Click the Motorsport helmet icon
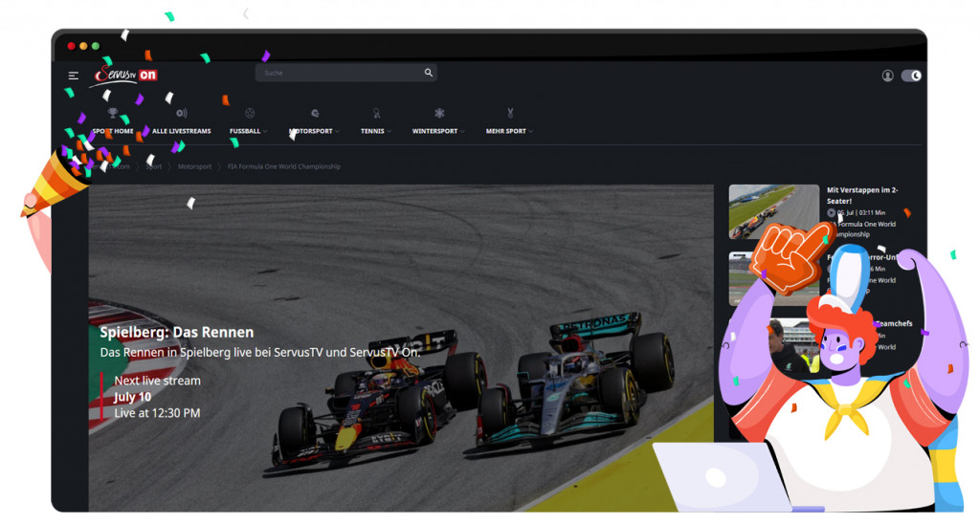 point(314,113)
